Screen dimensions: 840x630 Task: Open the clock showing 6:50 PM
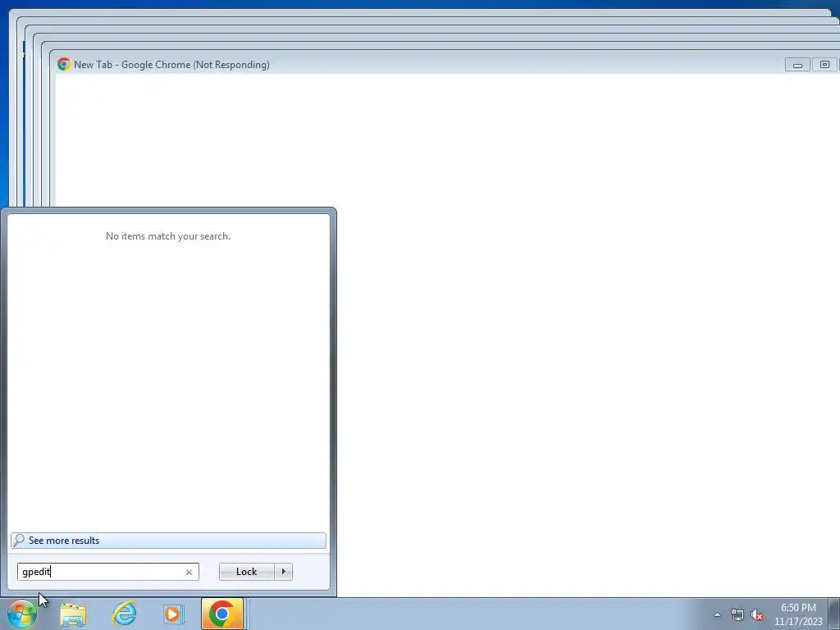[x=798, y=614]
